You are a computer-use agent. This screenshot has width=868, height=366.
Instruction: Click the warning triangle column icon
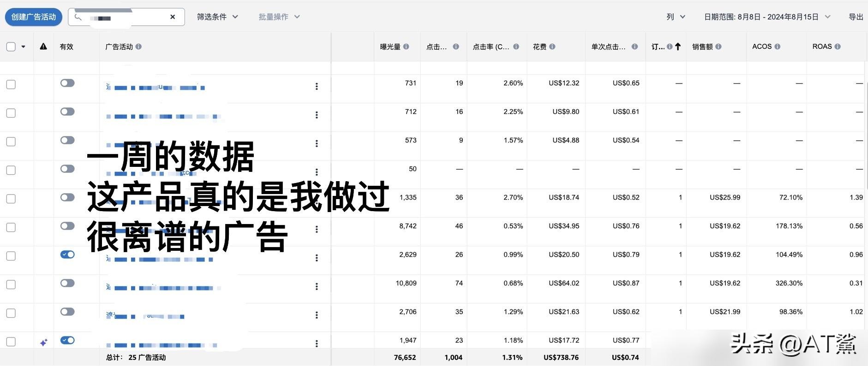[43, 47]
